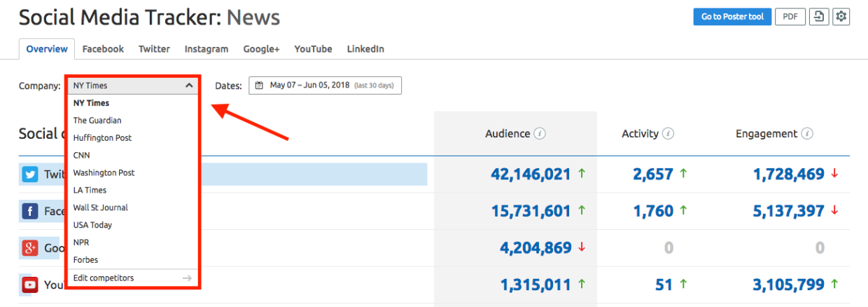868x307 pixels.
Task: Switch to the Instagram tab
Action: click(206, 49)
